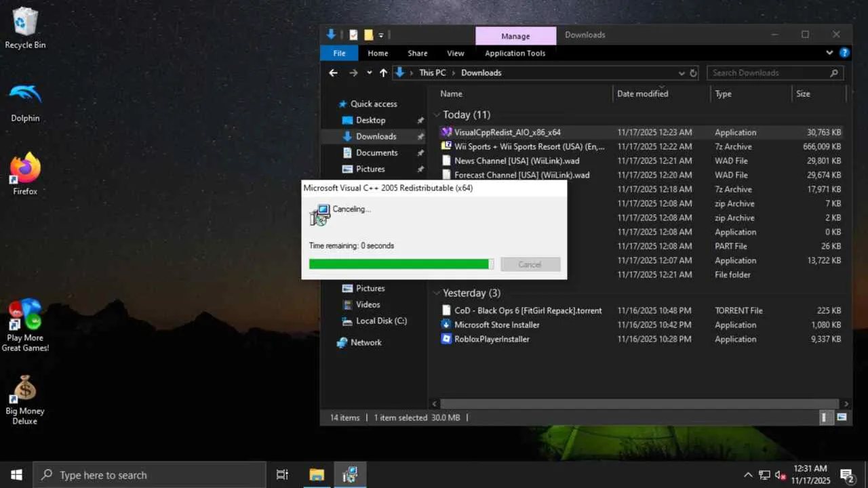The height and width of the screenshot is (488, 868).
Task: Open the File tab in Explorer
Action: pos(340,53)
